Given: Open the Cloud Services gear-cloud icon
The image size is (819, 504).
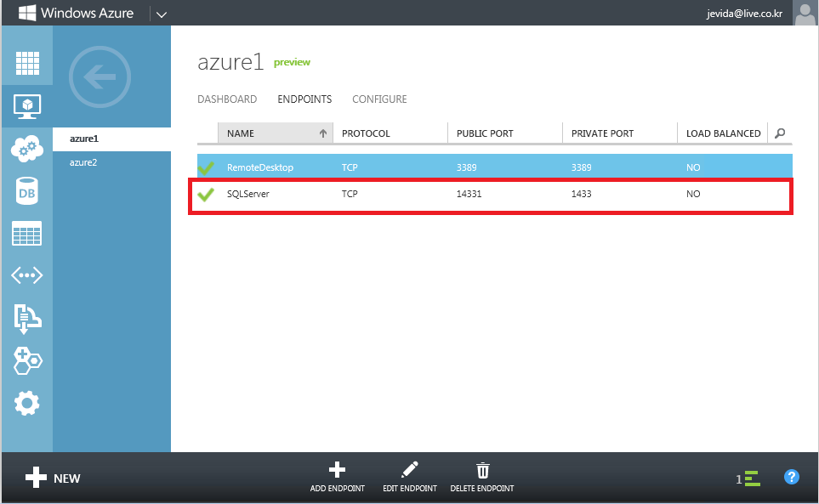Looking at the screenshot, I should [x=27, y=149].
